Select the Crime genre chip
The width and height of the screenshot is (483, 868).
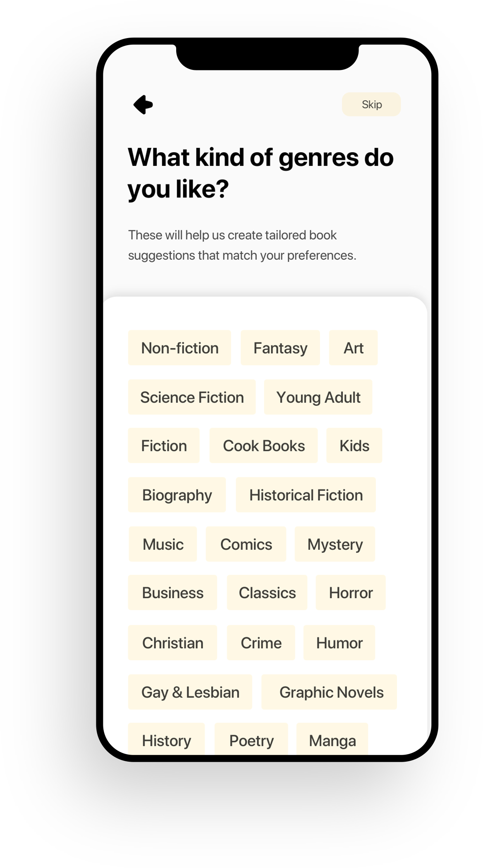point(261,643)
